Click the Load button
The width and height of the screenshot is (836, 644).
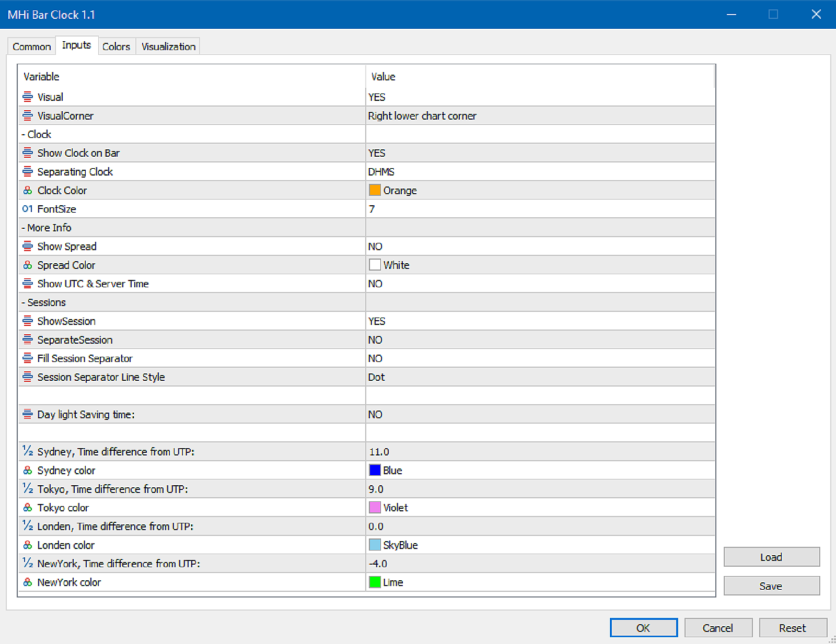771,557
